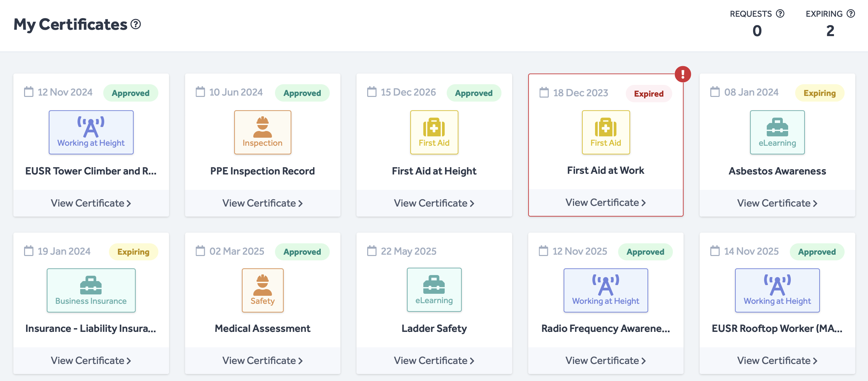Click the Expiring count number 2
The width and height of the screenshot is (868, 381).
830,31
